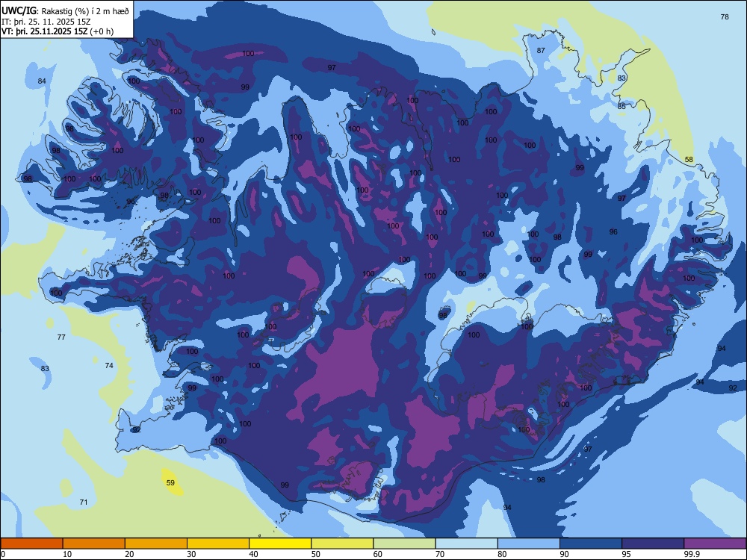747x560 pixels.
Task: Pick the bright yellow 40–50 legend swatch
Action: [x=280, y=544]
